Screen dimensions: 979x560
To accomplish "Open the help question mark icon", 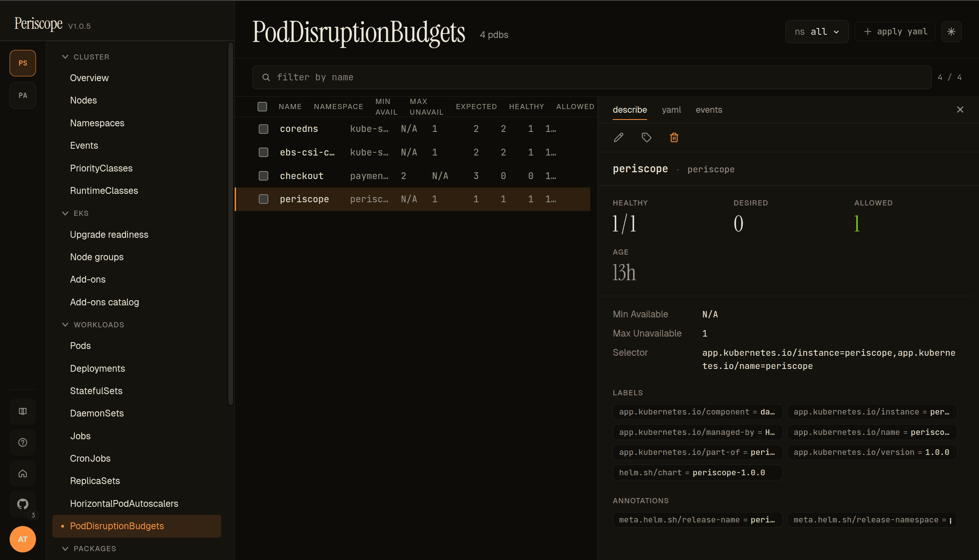I will coord(23,442).
